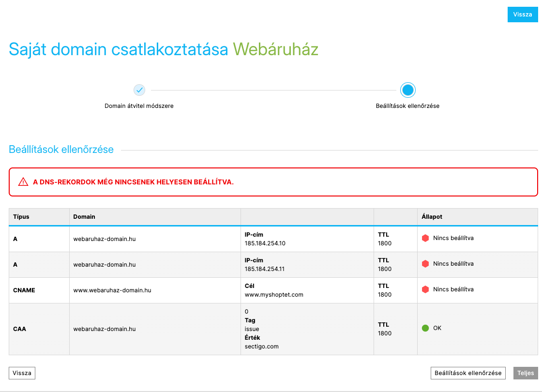Select the completed Domain átvitel módszere step checkmark
The image size is (542, 392).
click(139, 90)
